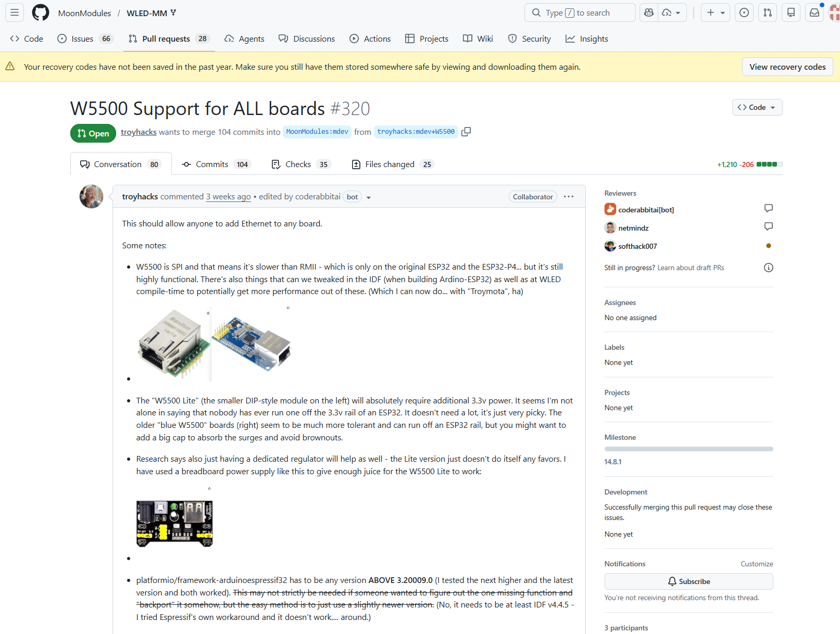Expand the edited-by history dropdown
840x634 pixels.
(369, 197)
